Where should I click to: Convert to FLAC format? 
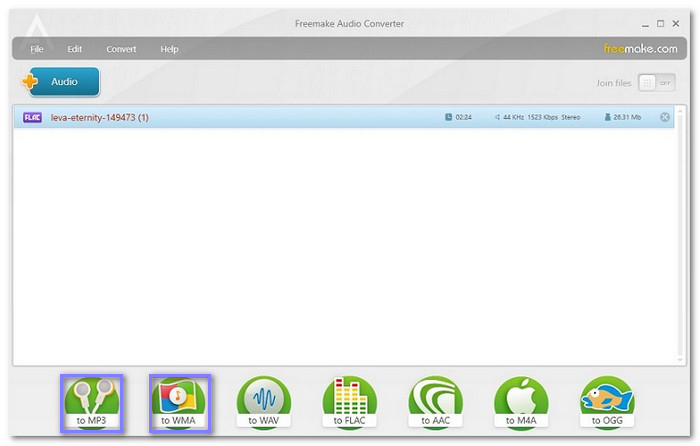pyautogui.click(x=350, y=403)
